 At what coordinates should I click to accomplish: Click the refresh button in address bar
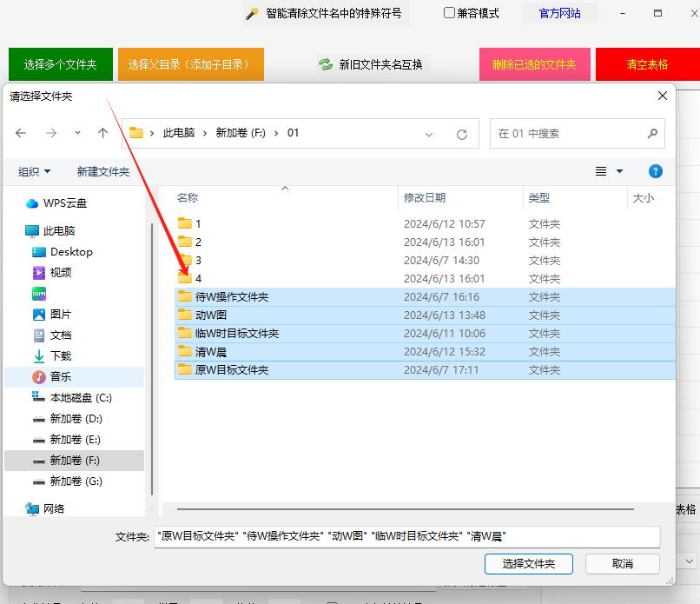pos(461,134)
